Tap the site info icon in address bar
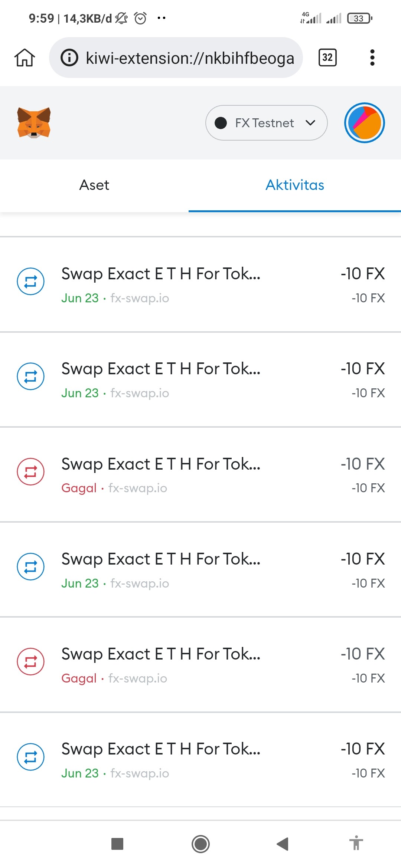 69,58
